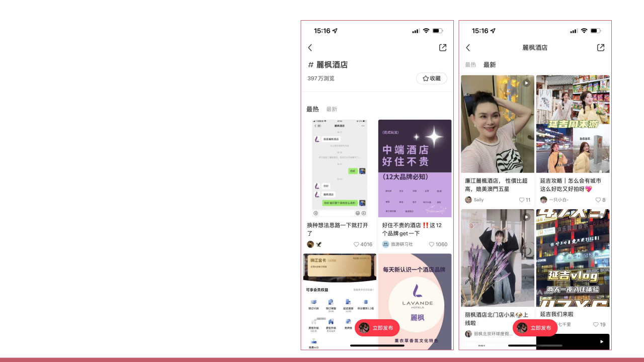Open the 旅游研习社 author profile
Viewport: 644px width, 362px height.
point(397,244)
